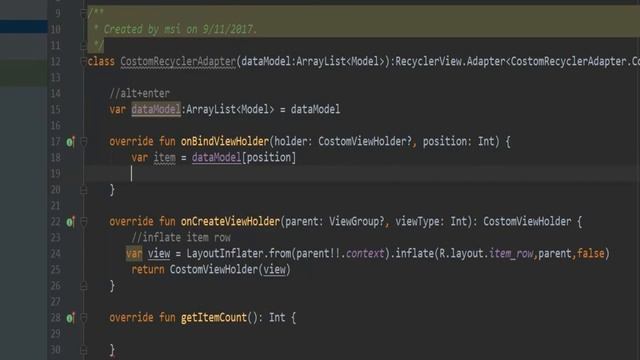640x360 pixels.
Task: Click LayoutInflater on line 24
Action: [x=225, y=253]
